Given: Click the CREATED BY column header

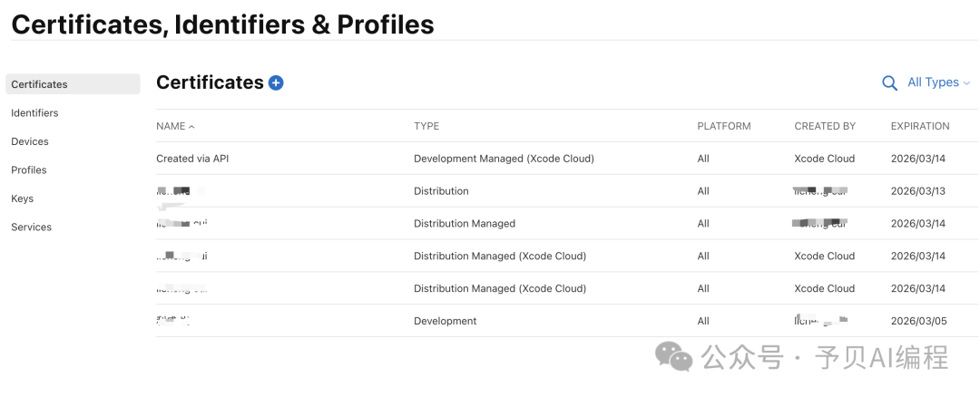Looking at the screenshot, I should [824, 126].
